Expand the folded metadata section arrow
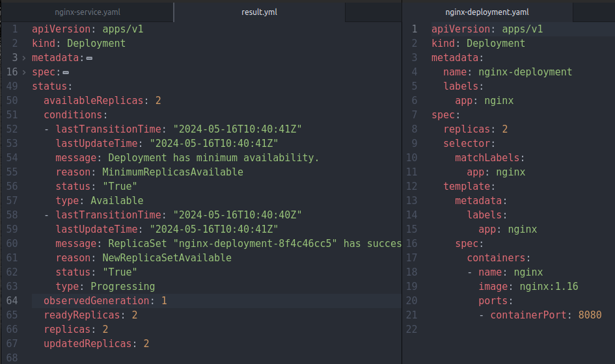Viewport: 615px width, 364px height. coord(24,58)
